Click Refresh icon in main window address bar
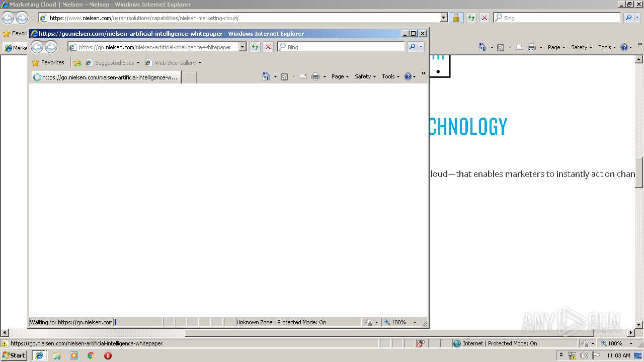This screenshot has height=362, width=644. 471,18
